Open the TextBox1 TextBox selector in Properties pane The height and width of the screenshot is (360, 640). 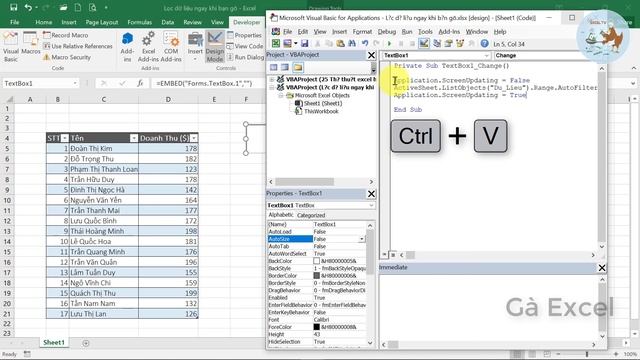click(x=321, y=205)
